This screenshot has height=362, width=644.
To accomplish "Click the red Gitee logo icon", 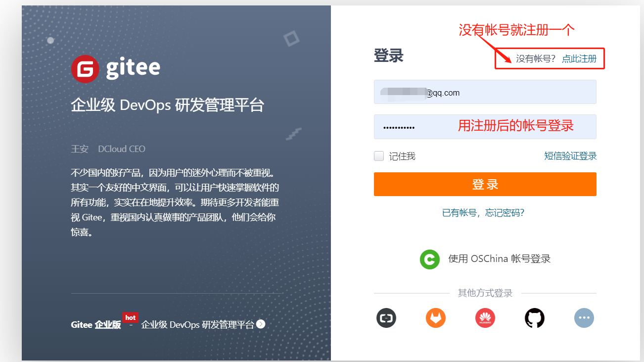I will click(85, 69).
